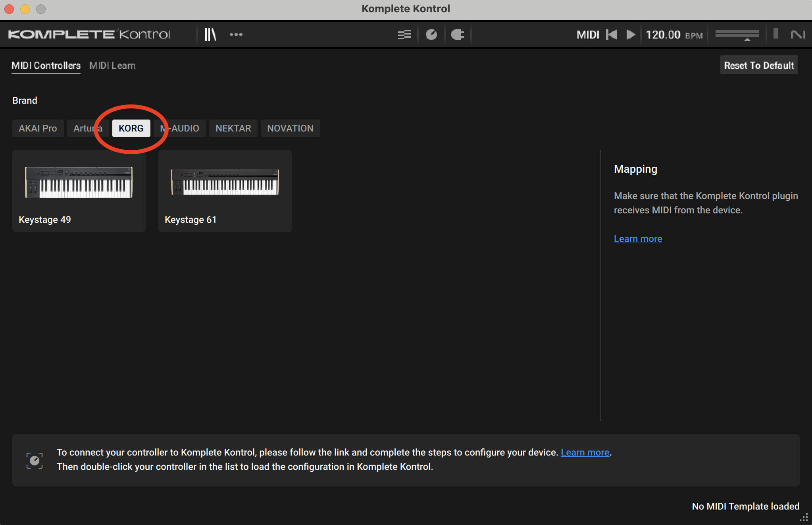Open the Learn more link under Mapping
The image size is (812, 525).
(x=638, y=239)
